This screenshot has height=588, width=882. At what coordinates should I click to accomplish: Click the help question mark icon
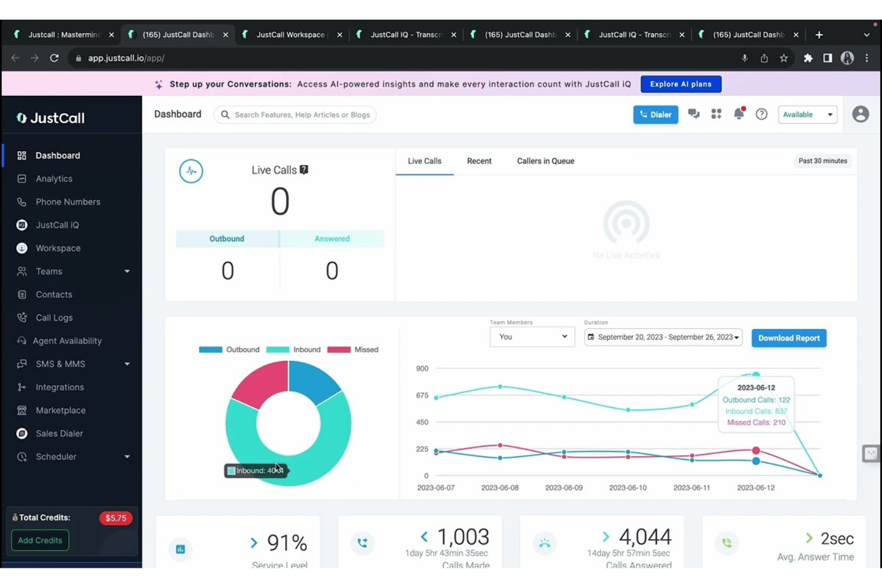[x=762, y=114]
